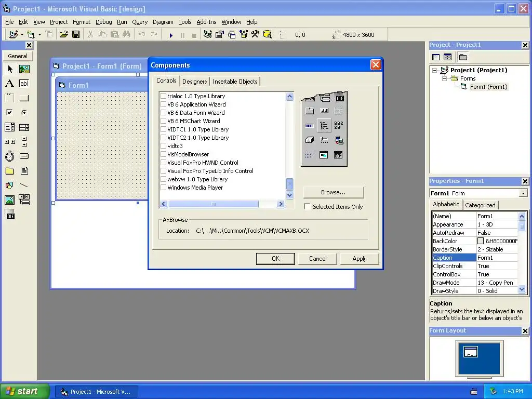Select the CommandButton control in the toolbox
532x399 pixels.
pyautogui.click(x=24, y=98)
